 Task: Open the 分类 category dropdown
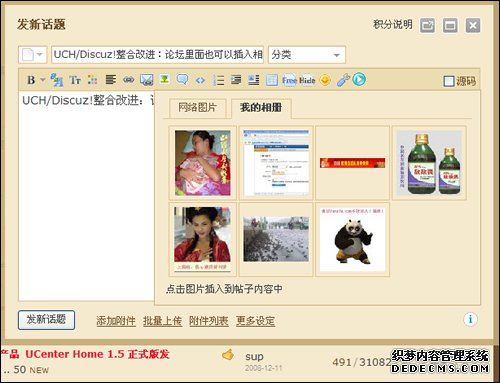point(307,55)
